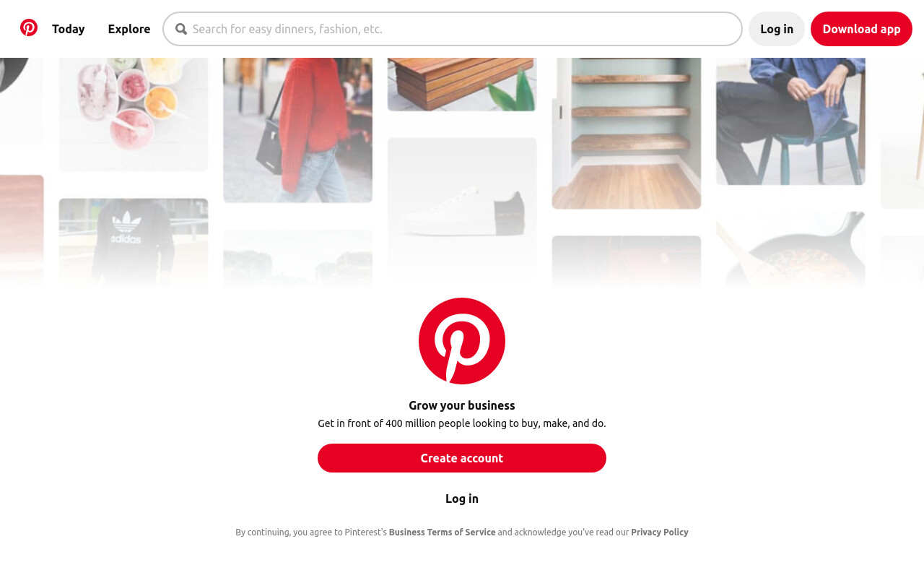Screen dimensions: 924x578
Task: Click the red Create account button
Action: pos(462,458)
